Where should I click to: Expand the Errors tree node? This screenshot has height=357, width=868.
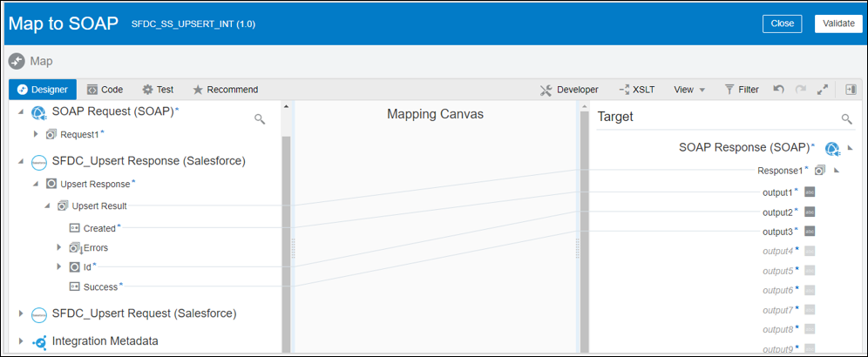(x=59, y=248)
